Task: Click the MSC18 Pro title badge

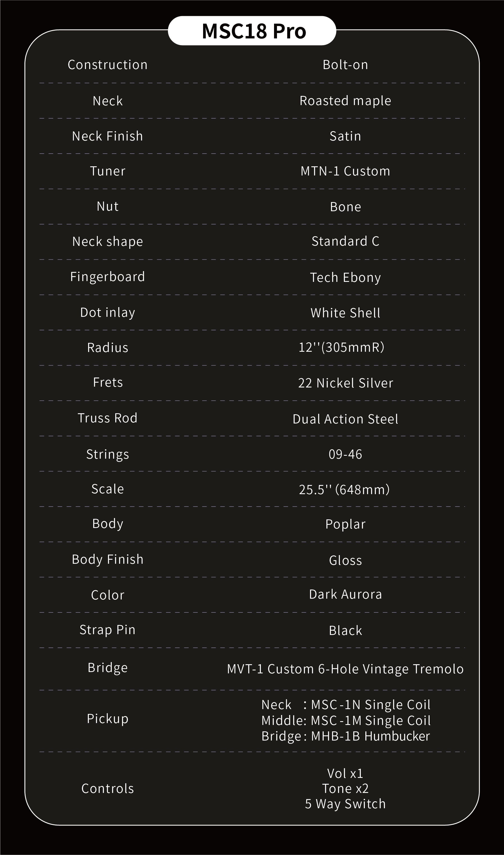Action: 252,31
